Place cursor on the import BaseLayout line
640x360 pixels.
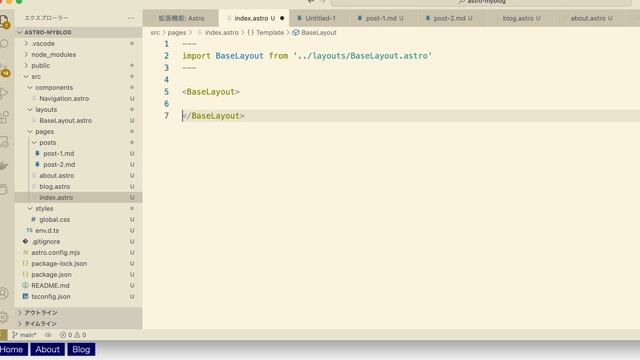[x=307, y=56]
